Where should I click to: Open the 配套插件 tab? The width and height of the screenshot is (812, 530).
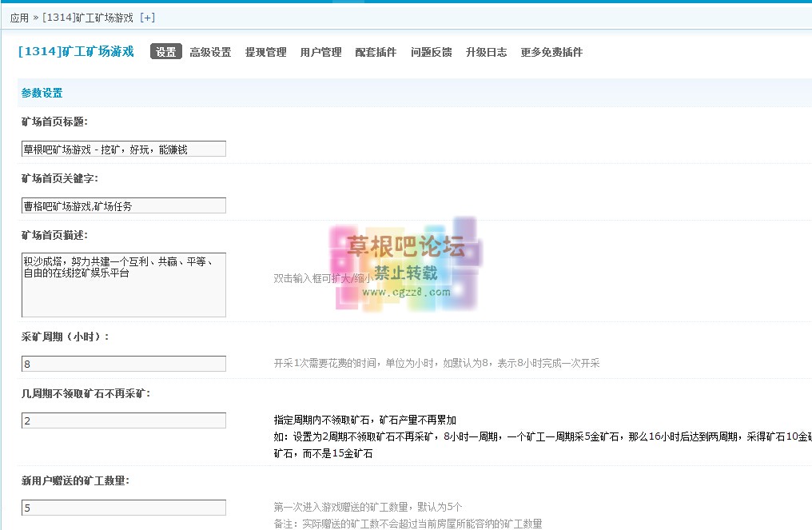(376, 52)
